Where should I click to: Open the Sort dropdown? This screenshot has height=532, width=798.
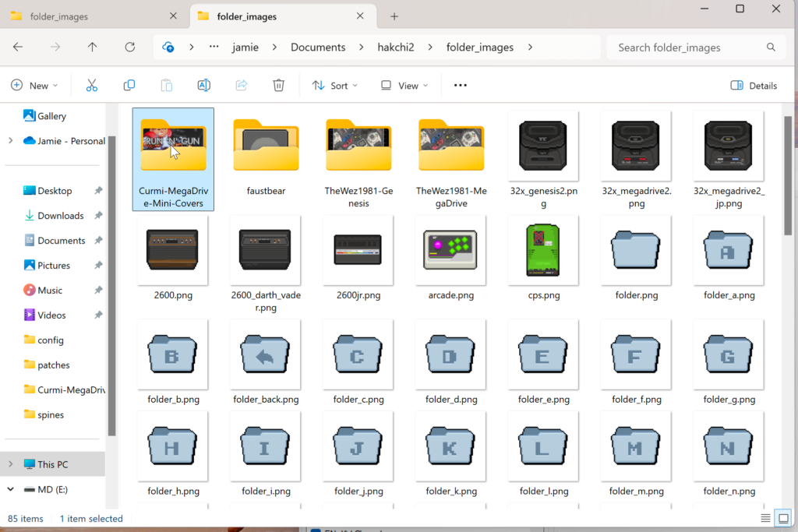point(334,86)
